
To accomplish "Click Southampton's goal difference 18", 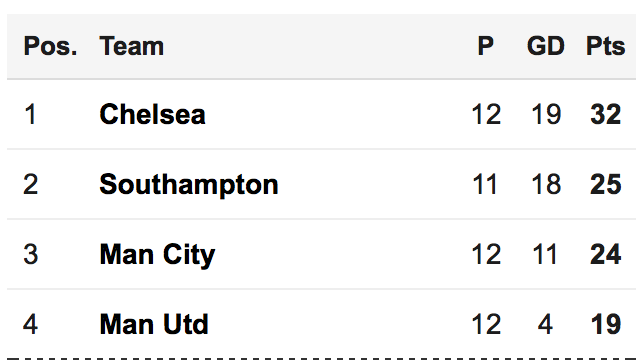I will [x=546, y=184].
